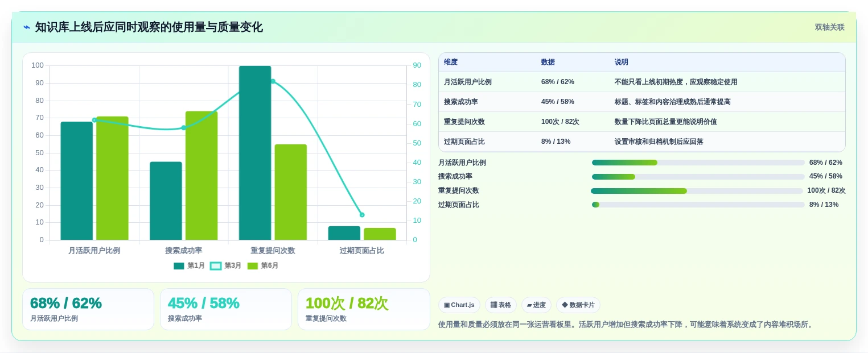Click the table value 8% / 13%
868x353 pixels.
pos(556,142)
